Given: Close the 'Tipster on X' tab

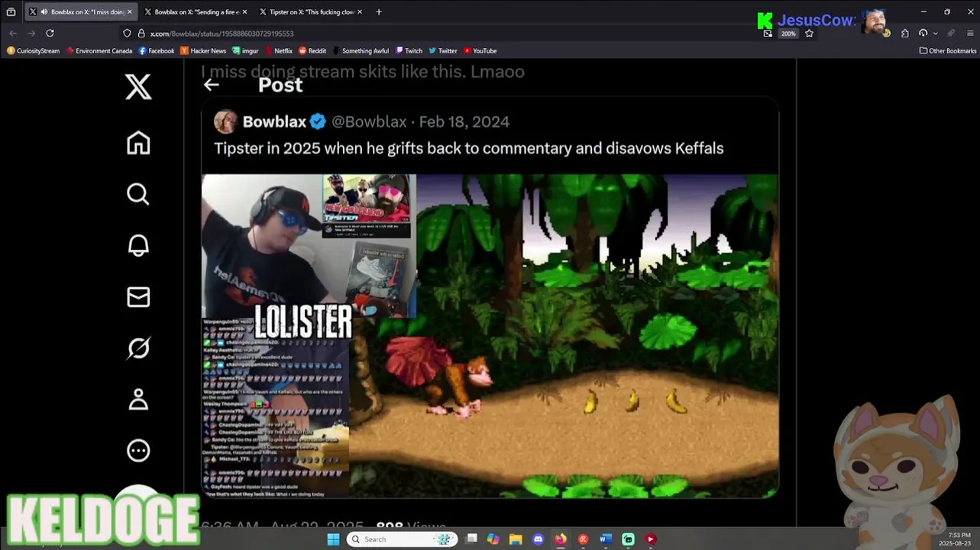Looking at the screenshot, I should point(360,11).
